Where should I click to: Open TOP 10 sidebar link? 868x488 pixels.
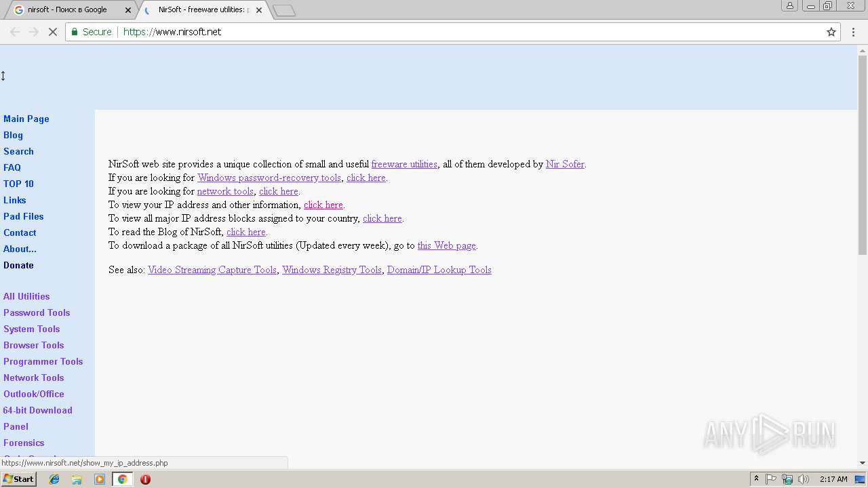point(18,184)
